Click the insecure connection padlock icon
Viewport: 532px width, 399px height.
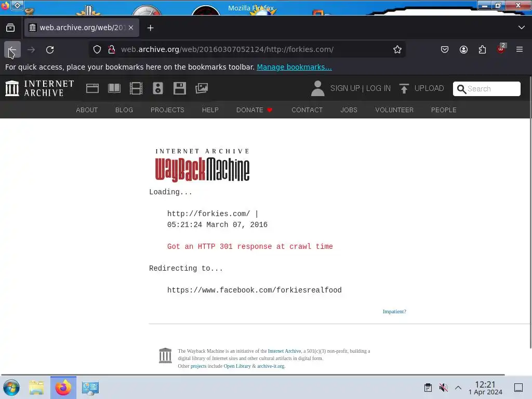(111, 49)
